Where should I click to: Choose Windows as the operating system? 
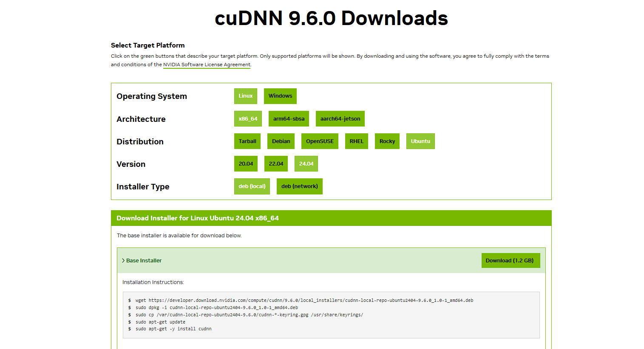(x=280, y=96)
